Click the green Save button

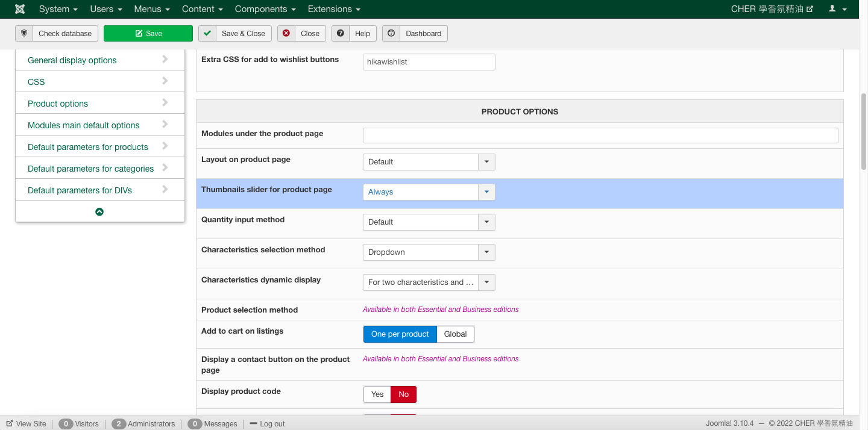[148, 33]
